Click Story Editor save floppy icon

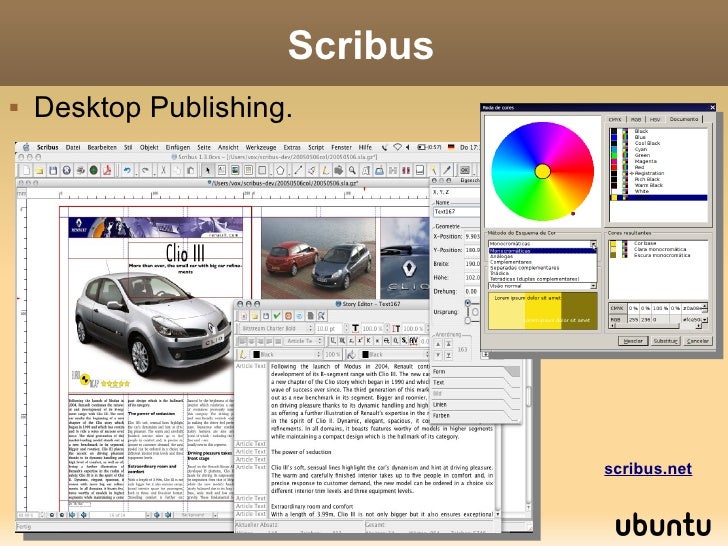coord(266,316)
